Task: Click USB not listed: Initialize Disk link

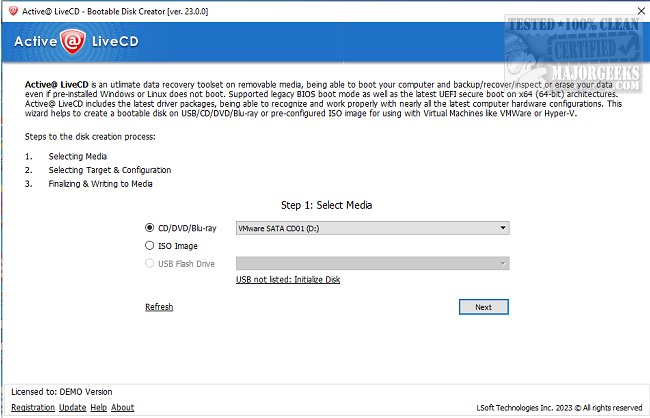Action: [x=288, y=280]
